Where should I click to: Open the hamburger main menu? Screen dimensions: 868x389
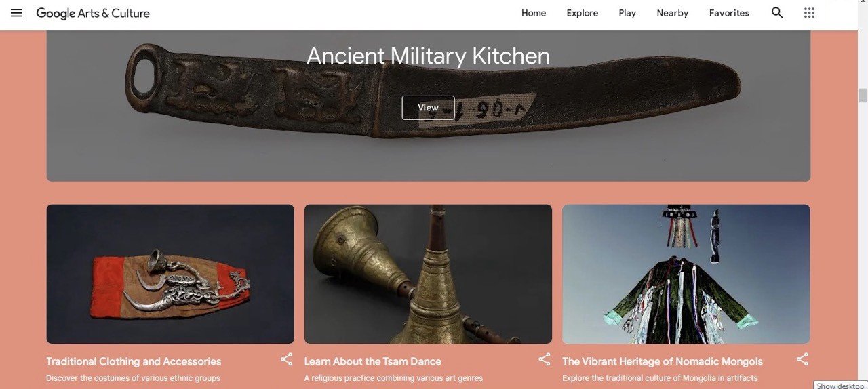point(16,13)
